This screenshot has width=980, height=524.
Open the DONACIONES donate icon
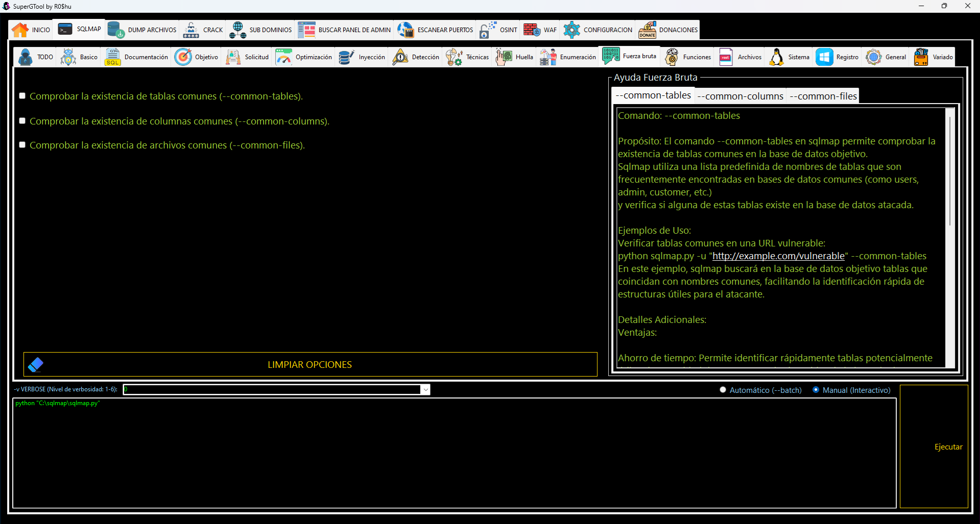coord(647,30)
